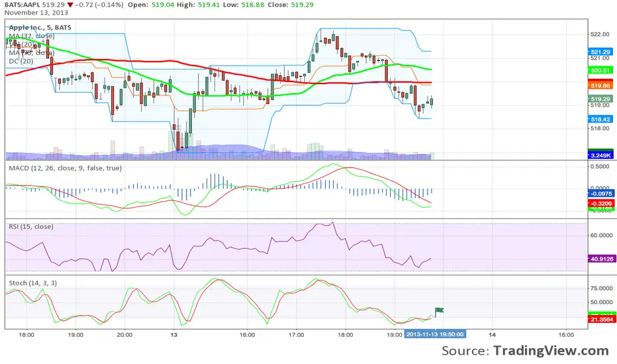The image size is (617, 364).
Task: Click the green flag marker on Stoch pane
Action: coord(439,311)
